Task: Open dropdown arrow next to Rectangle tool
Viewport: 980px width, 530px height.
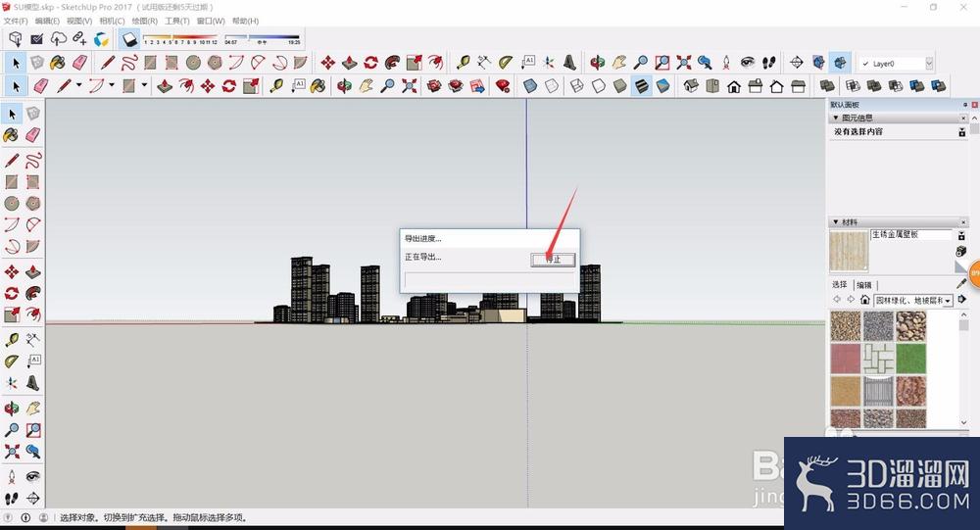Action: pyautogui.click(x=144, y=85)
